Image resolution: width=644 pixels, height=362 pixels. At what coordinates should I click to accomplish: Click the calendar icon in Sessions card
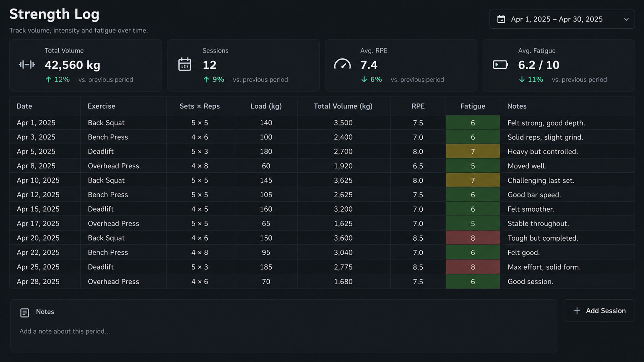(x=185, y=64)
